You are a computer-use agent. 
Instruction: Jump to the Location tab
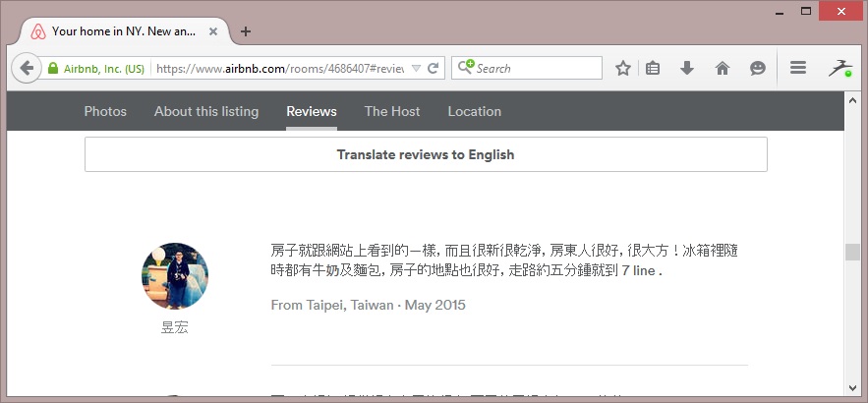pyautogui.click(x=475, y=111)
